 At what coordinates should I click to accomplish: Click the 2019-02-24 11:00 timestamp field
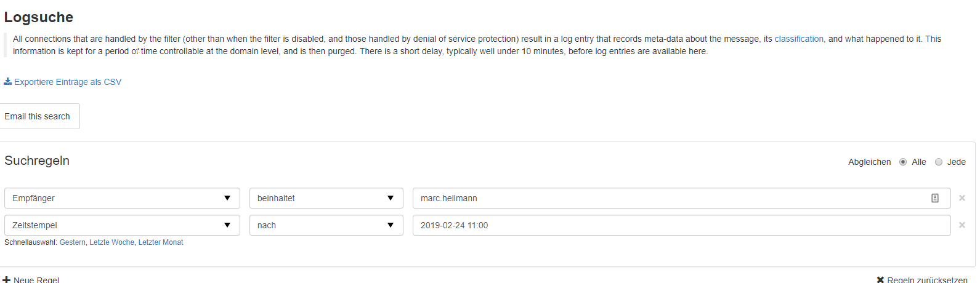point(681,225)
